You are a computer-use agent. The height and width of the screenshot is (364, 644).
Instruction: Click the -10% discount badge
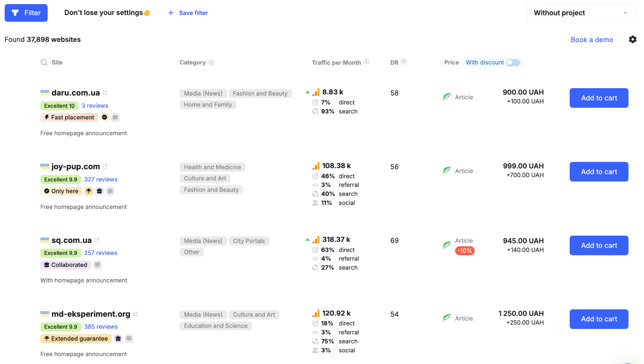click(464, 251)
